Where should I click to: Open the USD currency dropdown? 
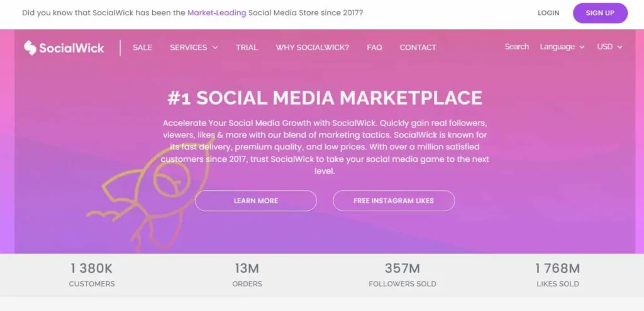(609, 47)
